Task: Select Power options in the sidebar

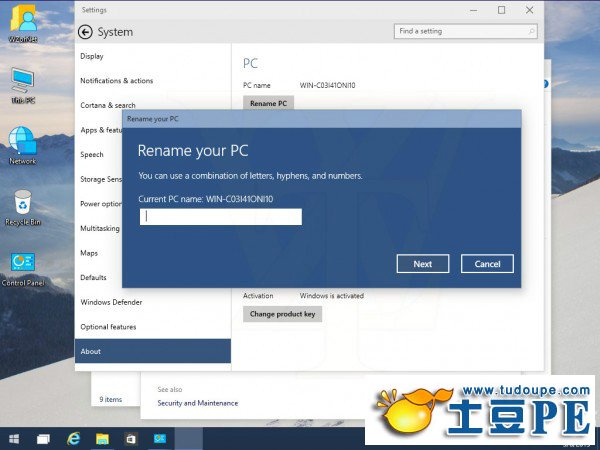Action: coord(101,204)
